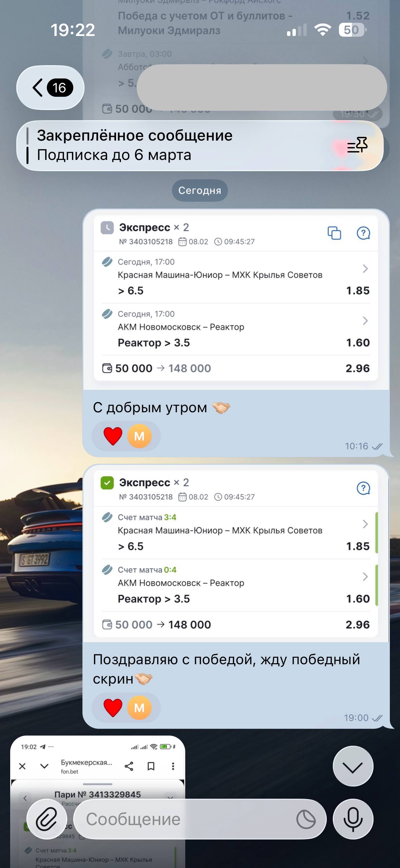Open bet slip image with Счет матча 3:4
The image size is (400, 868).
[x=236, y=554]
